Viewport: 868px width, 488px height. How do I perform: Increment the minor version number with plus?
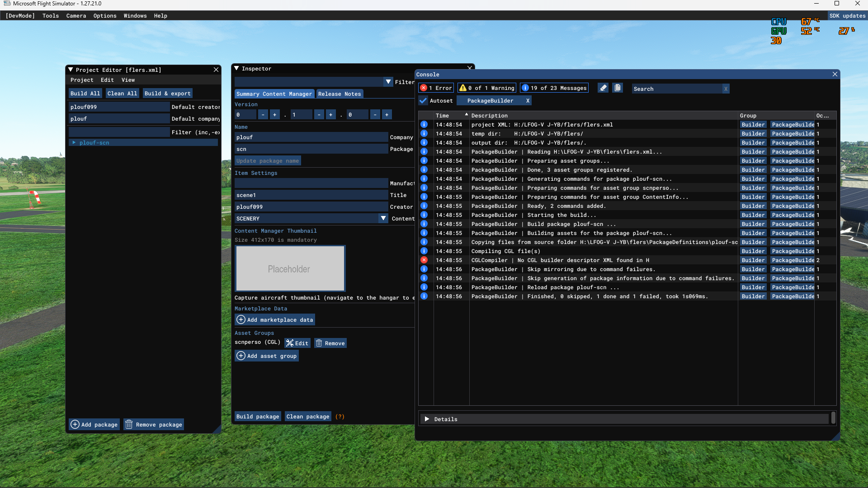click(x=330, y=115)
